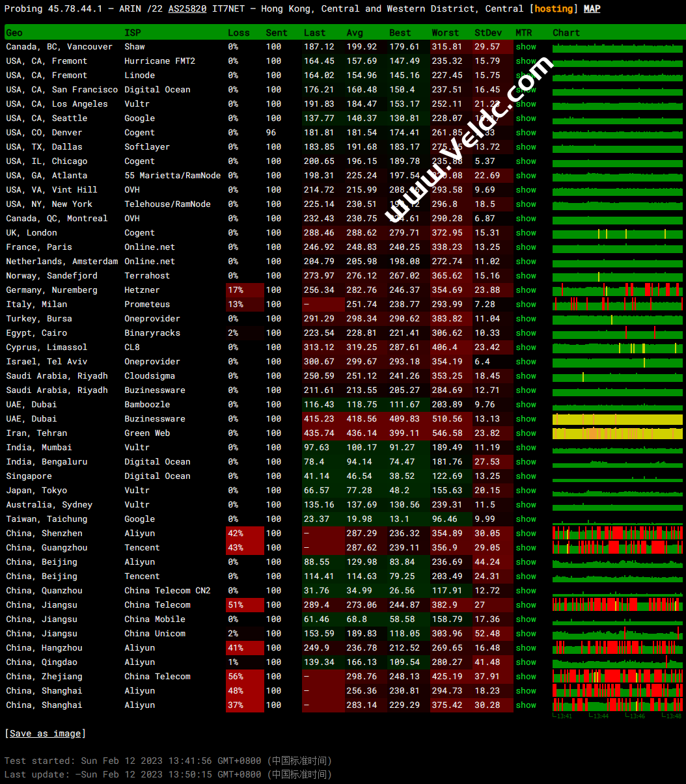Select the 'India, Bengaluru' geo cell
The width and height of the screenshot is (686, 784).
point(47,462)
